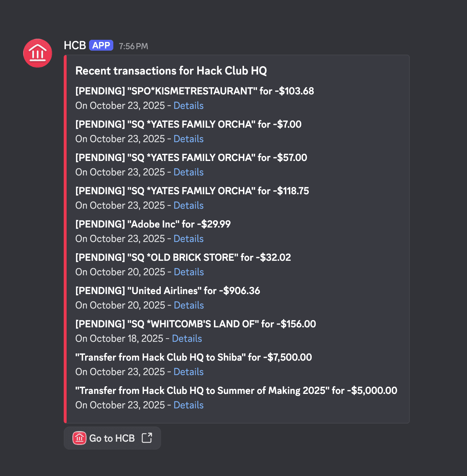The image size is (467, 476).
Task: Open Details for United Airlines transaction
Action: tap(189, 305)
